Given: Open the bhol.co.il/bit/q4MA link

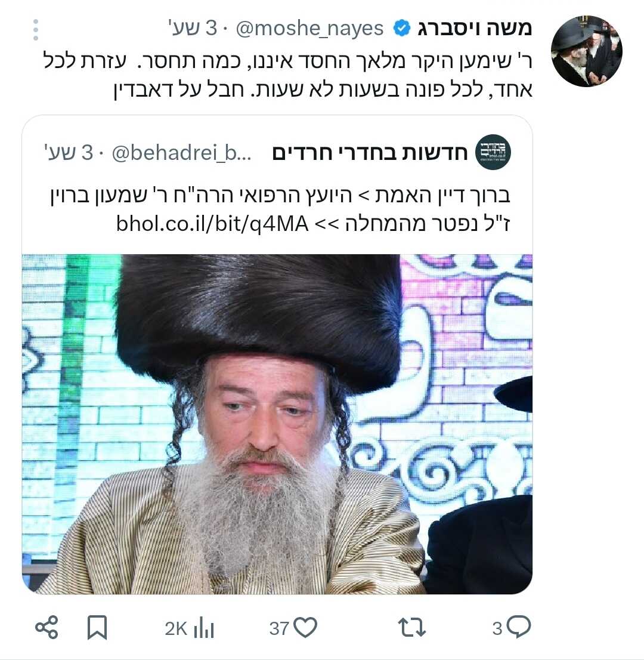Looking at the screenshot, I should point(212,224).
